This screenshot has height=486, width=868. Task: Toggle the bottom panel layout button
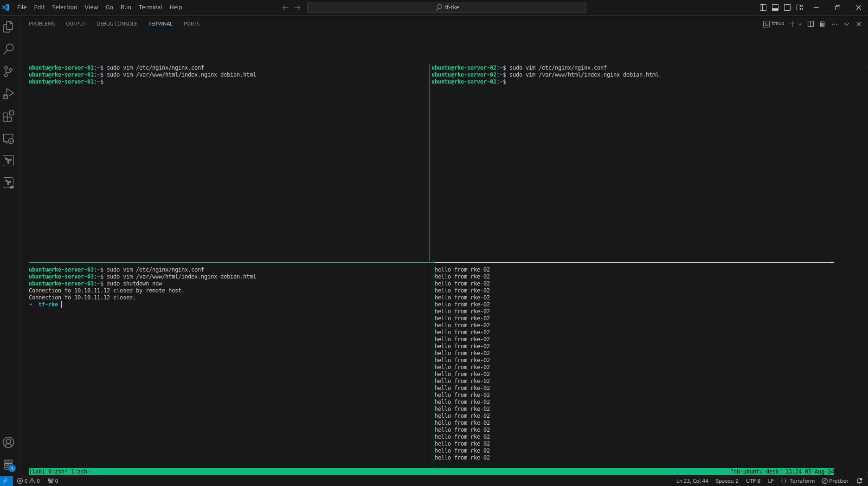click(775, 7)
